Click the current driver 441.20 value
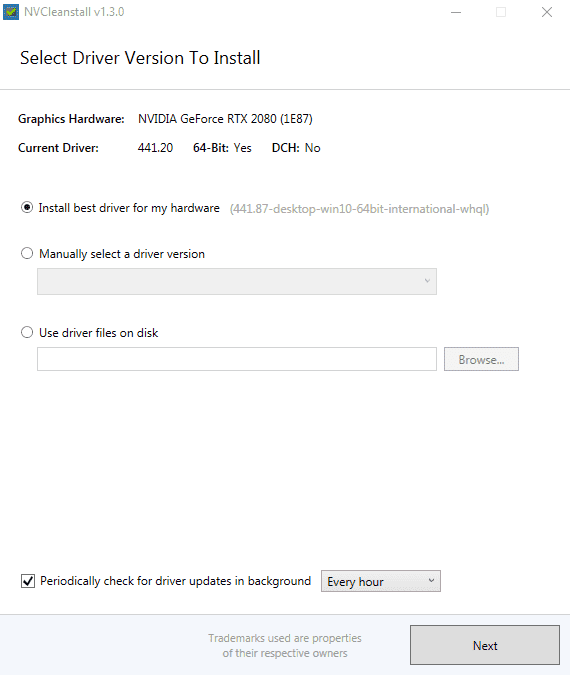The width and height of the screenshot is (570, 675). pos(155,148)
